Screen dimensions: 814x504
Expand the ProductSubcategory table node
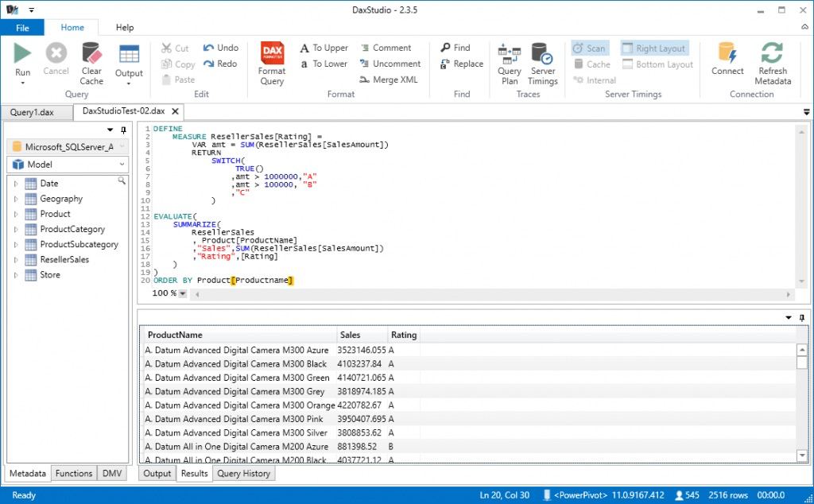click(x=16, y=245)
